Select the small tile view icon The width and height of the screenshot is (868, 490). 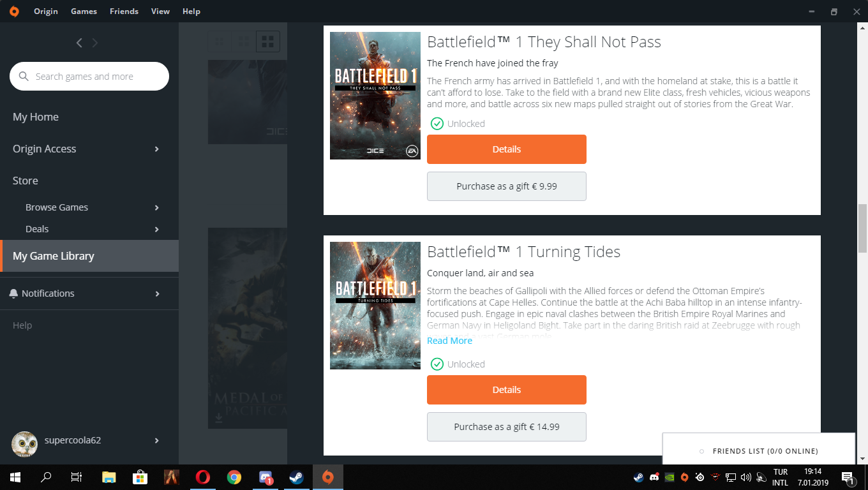(219, 42)
